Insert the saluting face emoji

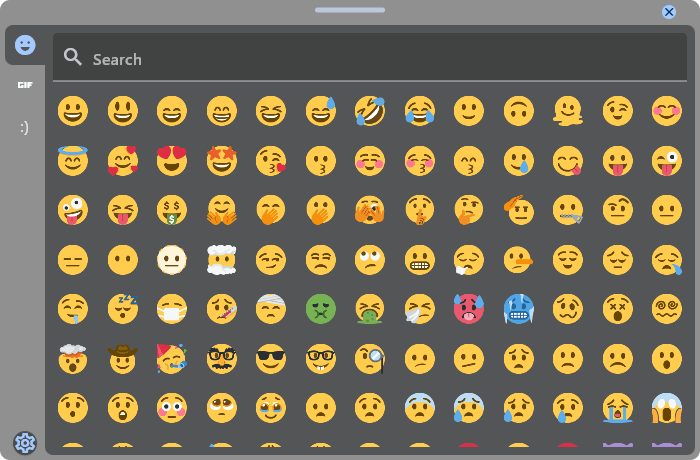click(x=518, y=210)
